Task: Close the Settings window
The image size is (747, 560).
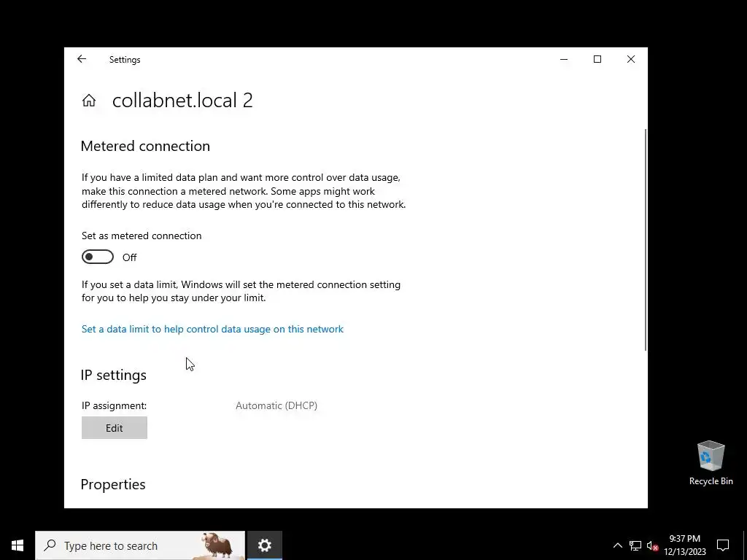Action: [x=631, y=59]
